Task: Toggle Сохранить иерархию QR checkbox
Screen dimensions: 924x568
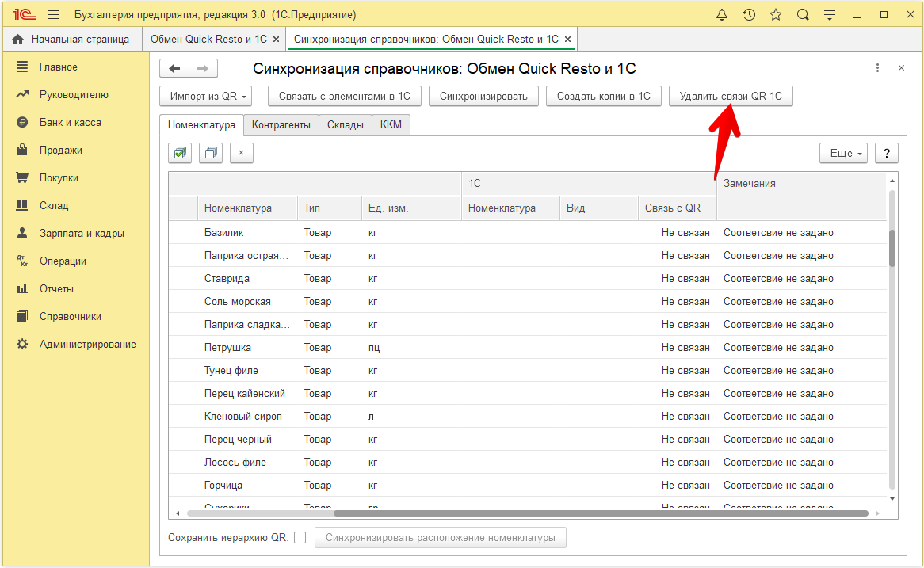Action: pyautogui.click(x=300, y=537)
